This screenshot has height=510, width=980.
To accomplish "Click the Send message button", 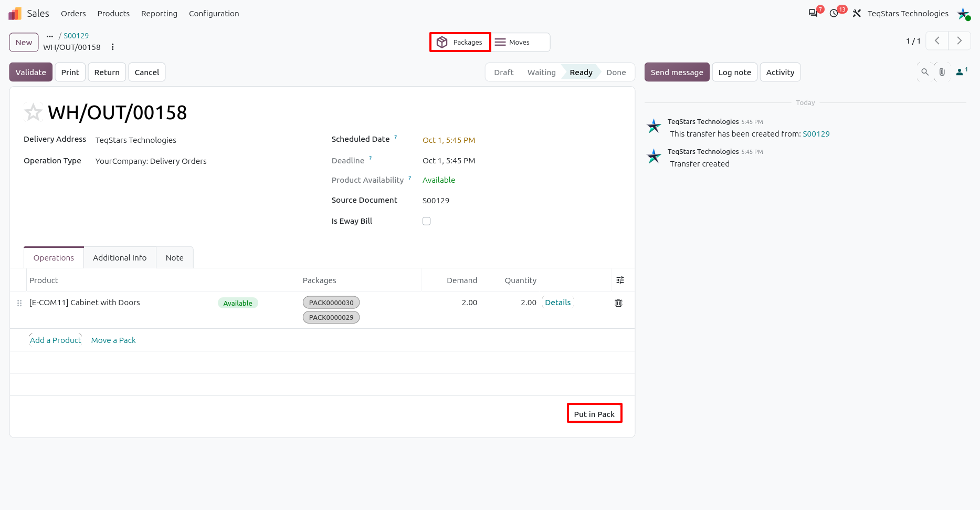I will [x=677, y=72].
